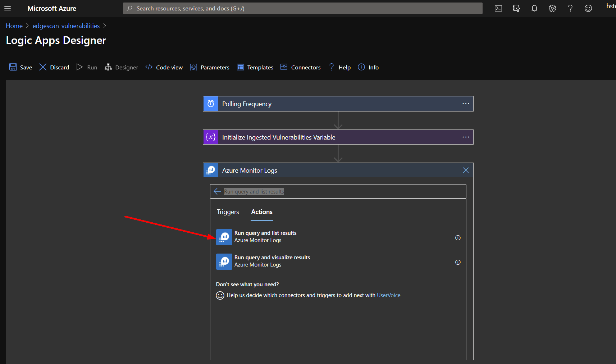Click the Code view brackets icon
Screen dimensions: 616x364
(x=149, y=67)
